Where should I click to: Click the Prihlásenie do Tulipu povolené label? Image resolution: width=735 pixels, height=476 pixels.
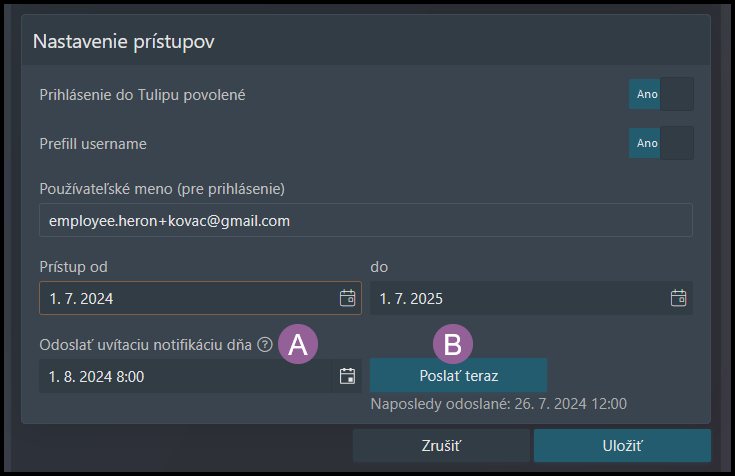tap(142, 95)
